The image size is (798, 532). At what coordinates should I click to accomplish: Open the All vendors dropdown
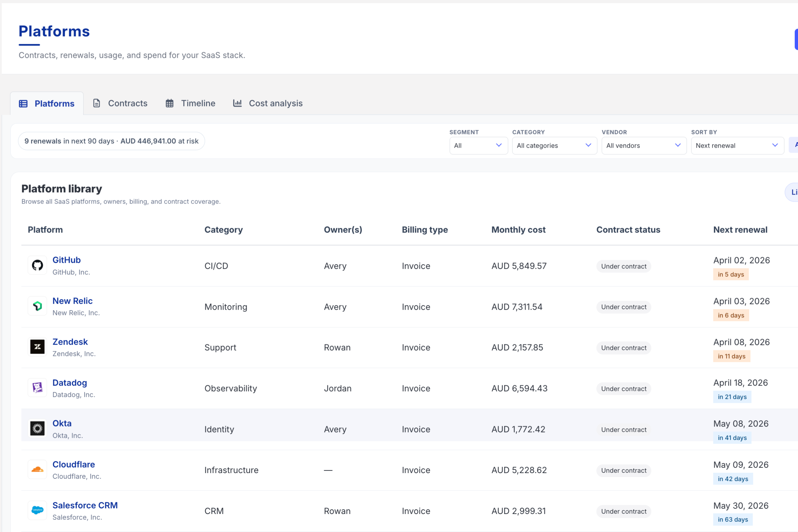pyautogui.click(x=644, y=145)
